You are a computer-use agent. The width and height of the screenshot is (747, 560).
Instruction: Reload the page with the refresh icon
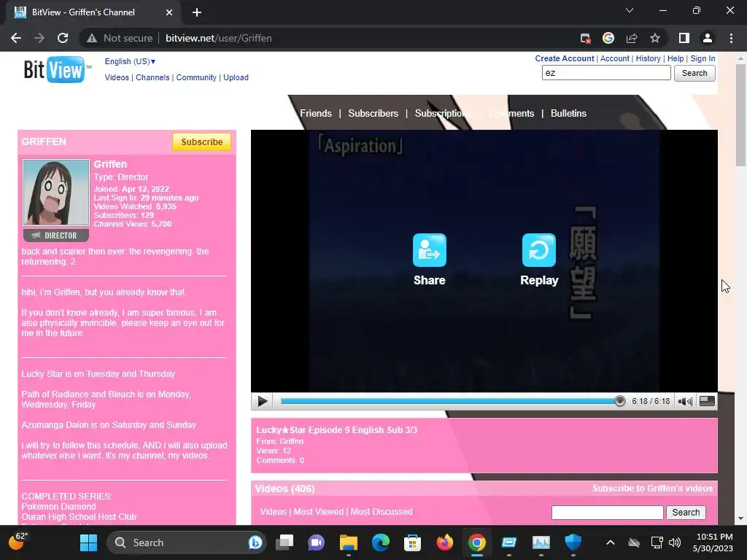pos(63,38)
